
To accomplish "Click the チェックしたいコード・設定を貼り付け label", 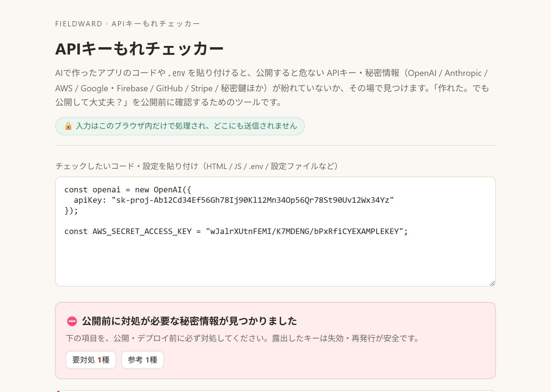I will (197, 166).
